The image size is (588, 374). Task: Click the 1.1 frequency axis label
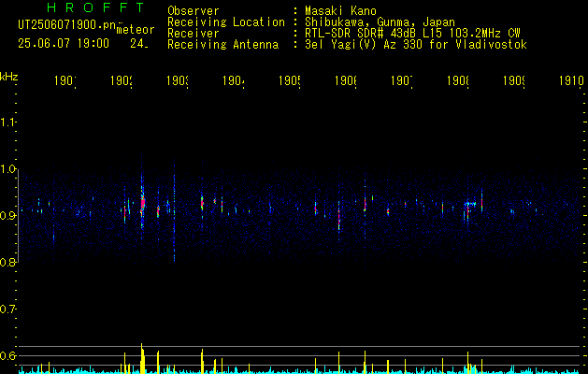7,122
